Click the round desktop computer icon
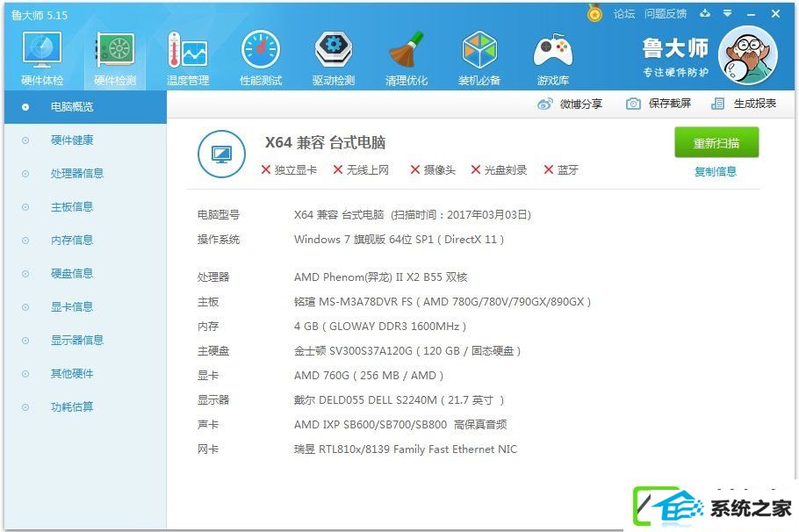 [221, 154]
